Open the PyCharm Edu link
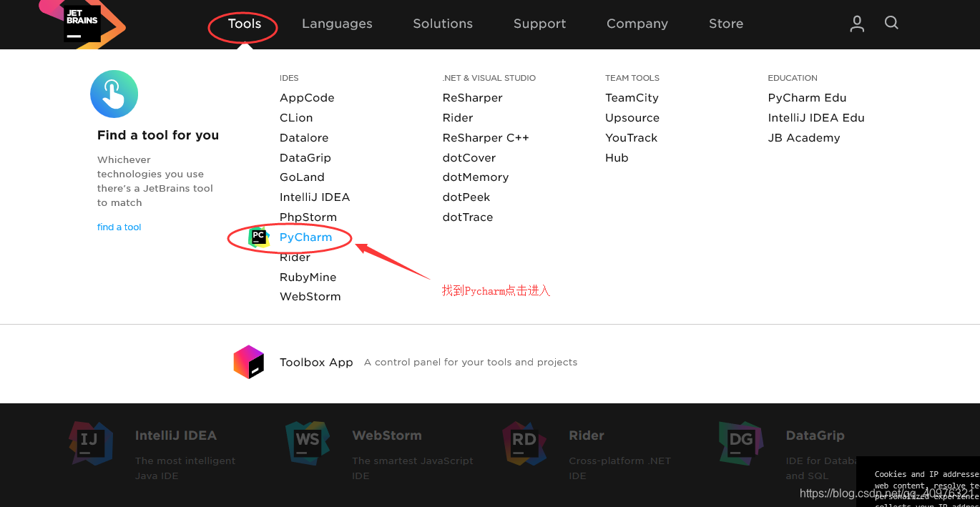This screenshot has height=507, width=980. pyautogui.click(x=807, y=98)
